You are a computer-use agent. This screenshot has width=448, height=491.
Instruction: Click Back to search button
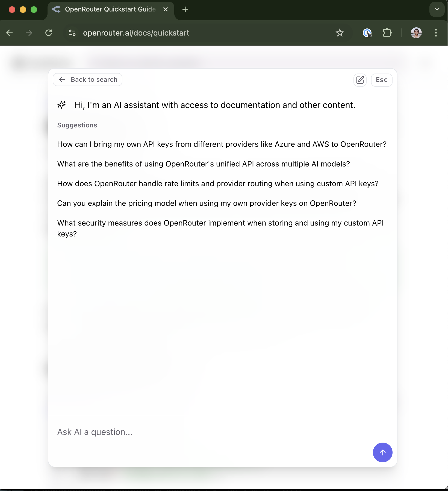(87, 80)
